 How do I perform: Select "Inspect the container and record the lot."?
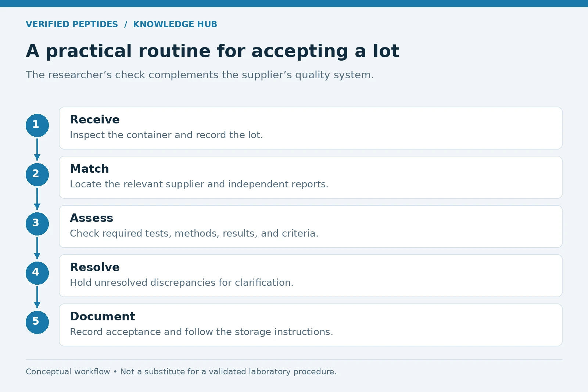pyautogui.click(x=166, y=135)
